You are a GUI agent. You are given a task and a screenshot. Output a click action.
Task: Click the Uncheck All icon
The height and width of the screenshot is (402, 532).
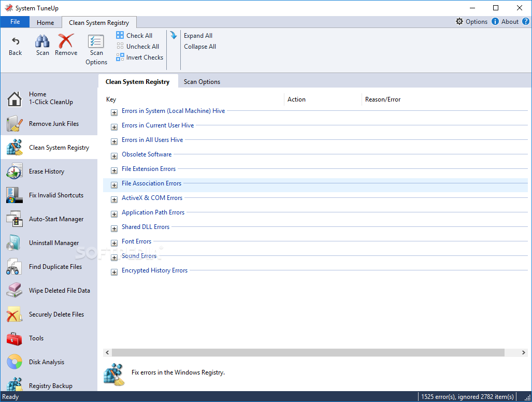point(120,46)
